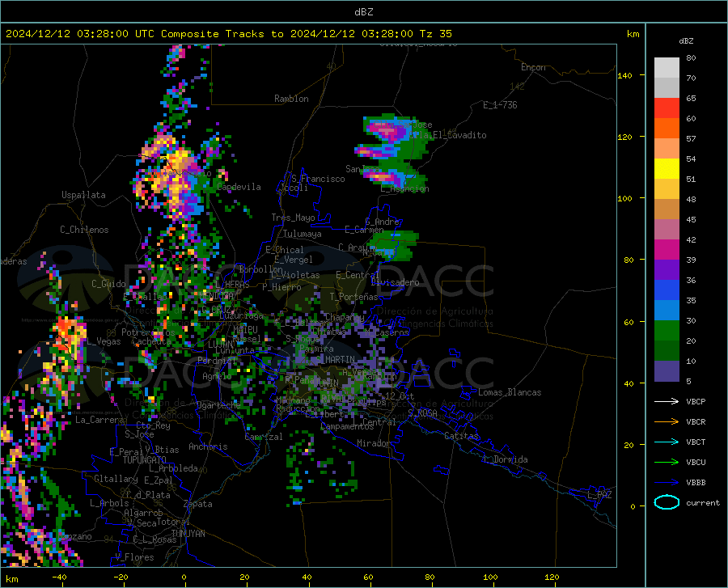Click the L_Vegas place label
Screen dimensions: 728x588
(104, 341)
